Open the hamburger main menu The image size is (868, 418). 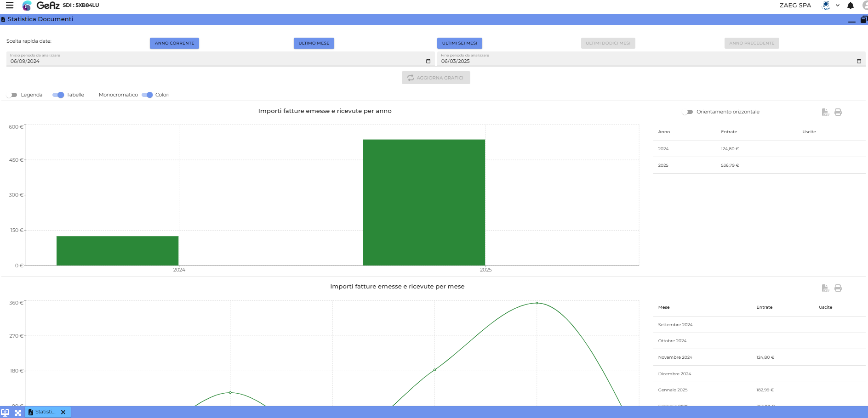tap(10, 6)
